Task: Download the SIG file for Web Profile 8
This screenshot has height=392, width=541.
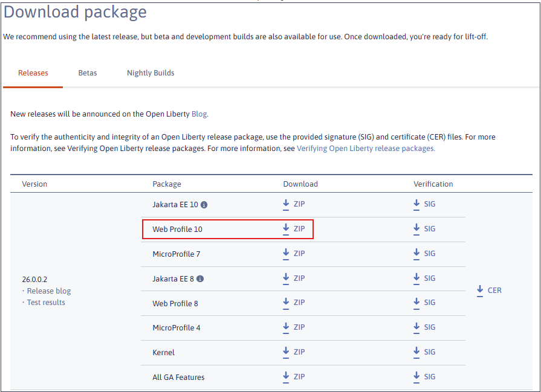Action: pyautogui.click(x=424, y=303)
